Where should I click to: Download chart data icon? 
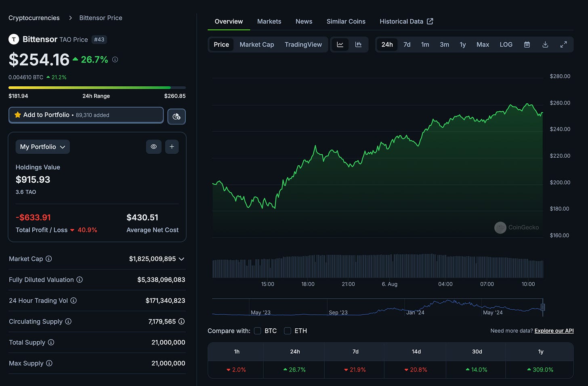click(x=545, y=44)
